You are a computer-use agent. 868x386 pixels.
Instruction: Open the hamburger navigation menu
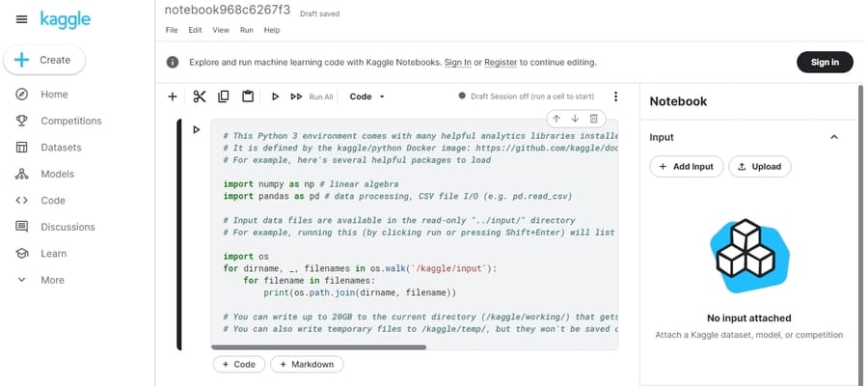(x=21, y=20)
